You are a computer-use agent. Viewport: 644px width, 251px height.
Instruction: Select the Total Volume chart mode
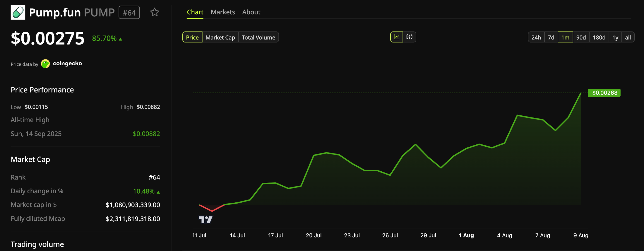(x=259, y=37)
